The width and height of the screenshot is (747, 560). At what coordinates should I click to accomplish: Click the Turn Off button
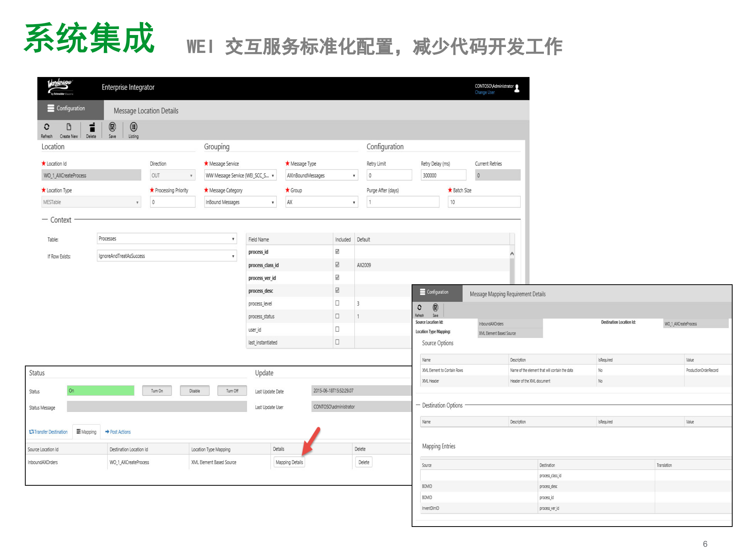pos(232,390)
